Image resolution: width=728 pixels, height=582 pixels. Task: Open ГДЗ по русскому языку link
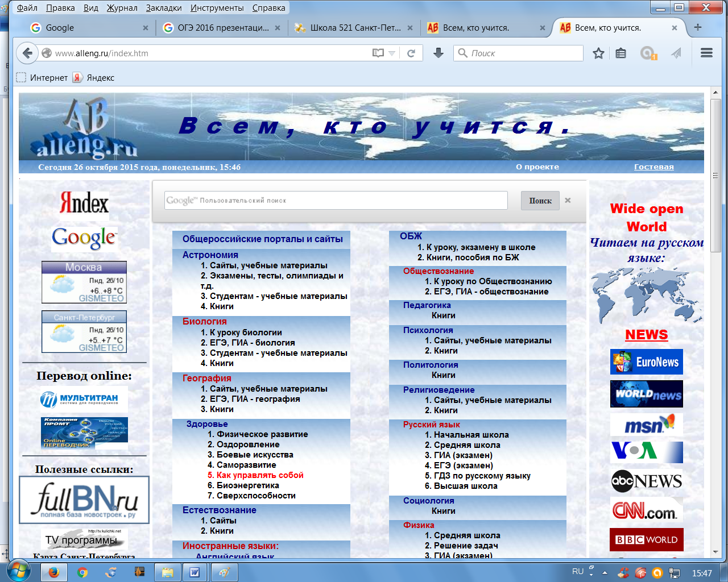(x=478, y=476)
